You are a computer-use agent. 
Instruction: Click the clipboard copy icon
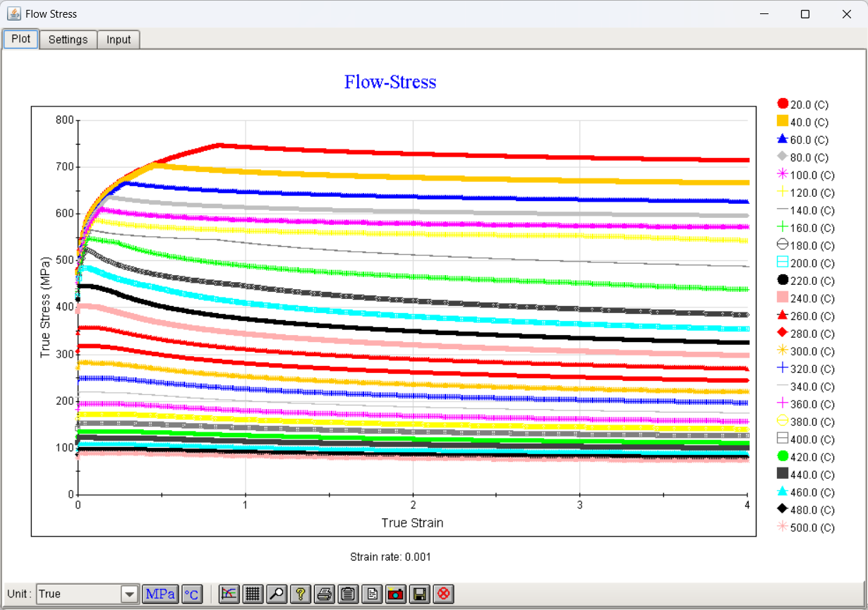point(348,594)
